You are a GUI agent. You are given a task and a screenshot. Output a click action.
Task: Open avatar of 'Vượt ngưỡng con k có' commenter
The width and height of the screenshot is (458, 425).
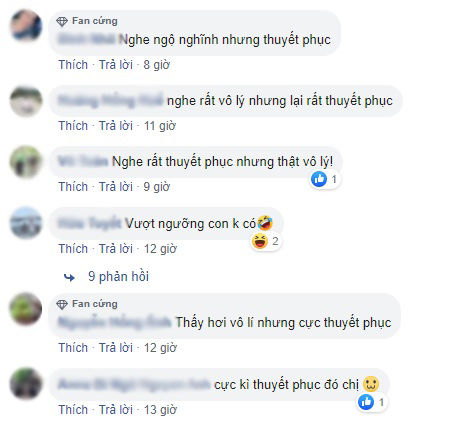point(26,223)
